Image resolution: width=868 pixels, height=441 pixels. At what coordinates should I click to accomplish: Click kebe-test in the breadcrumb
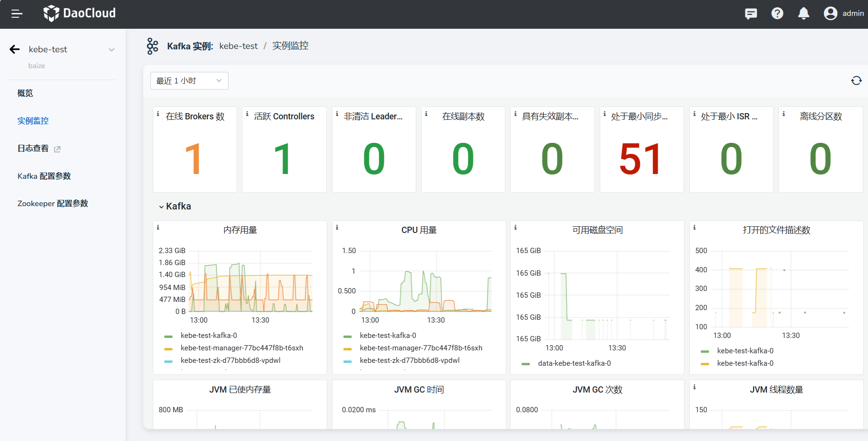(238, 46)
